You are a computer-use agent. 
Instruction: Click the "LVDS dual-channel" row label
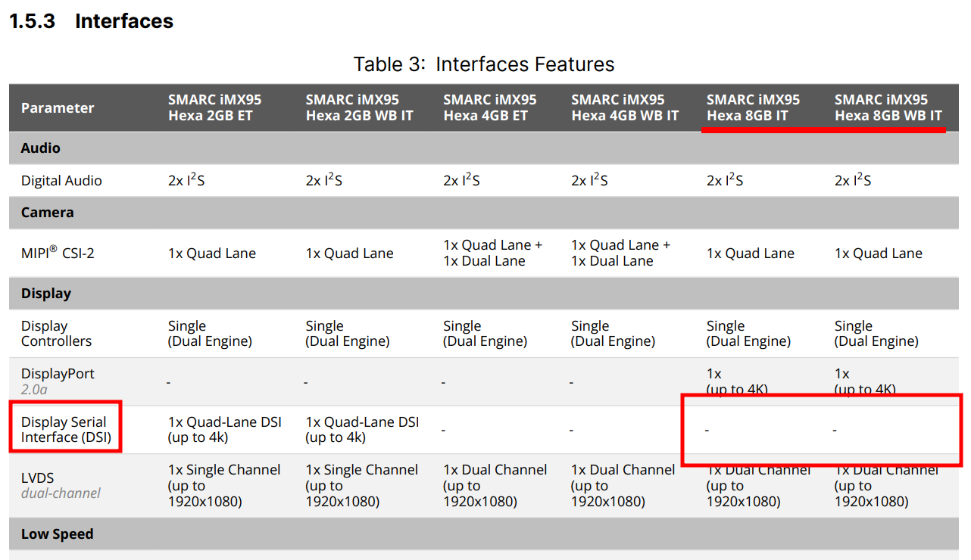pos(61,485)
